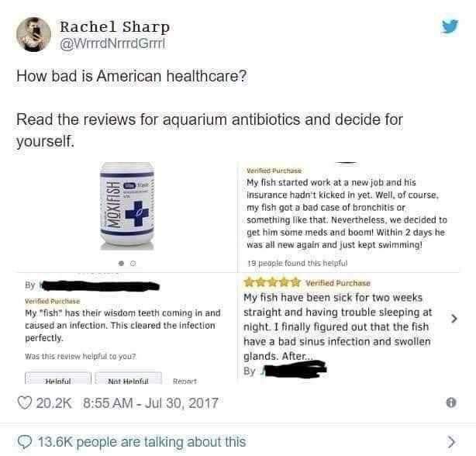Open Rachel Sharp display name
Screen dimensions: 476x456
click(115, 26)
